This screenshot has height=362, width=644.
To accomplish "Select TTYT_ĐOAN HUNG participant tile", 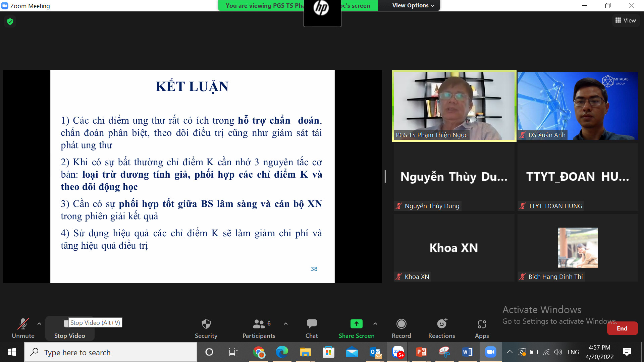I will point(578,177).
